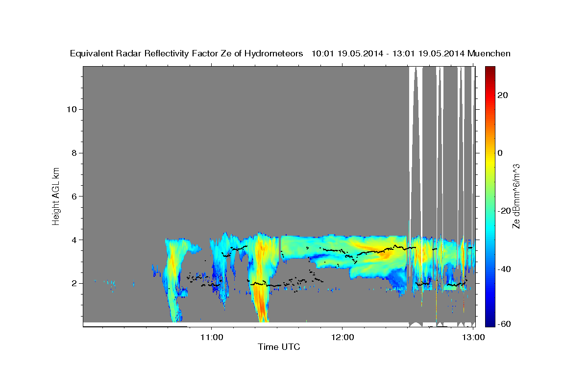The image size is (588, 392).
Task: Click the height tick label '2'
Action: 75,283
